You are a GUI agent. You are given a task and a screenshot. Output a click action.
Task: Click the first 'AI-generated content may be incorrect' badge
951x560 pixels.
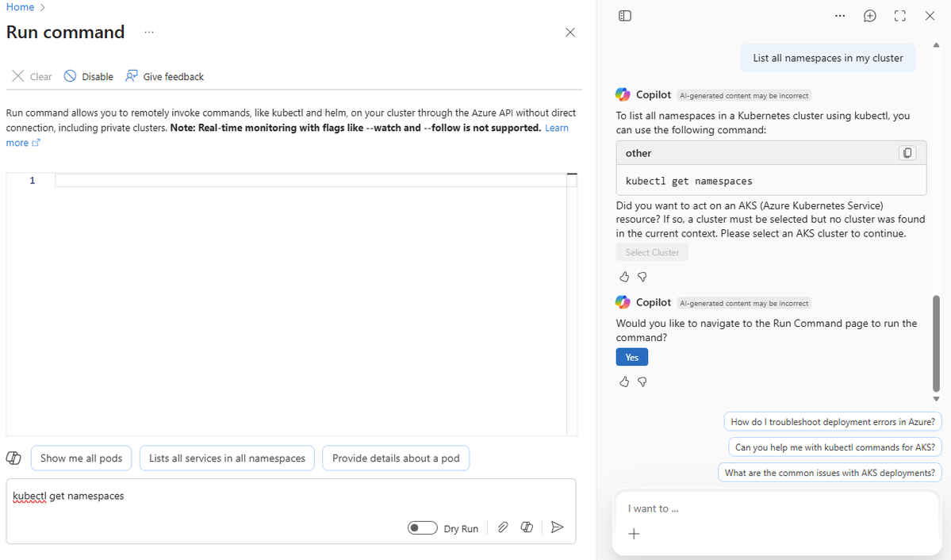[x=743, y=95]
